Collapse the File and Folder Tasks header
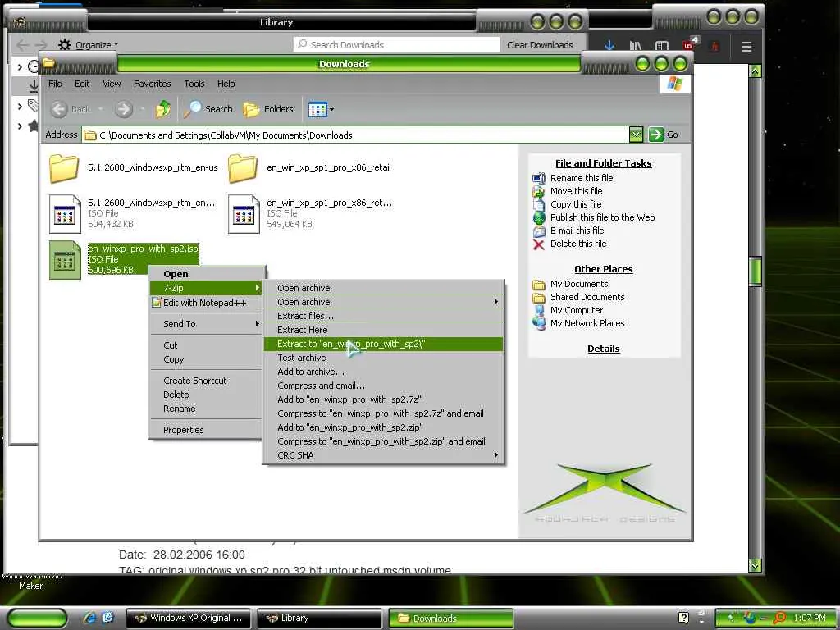 (x=603, y=163)
